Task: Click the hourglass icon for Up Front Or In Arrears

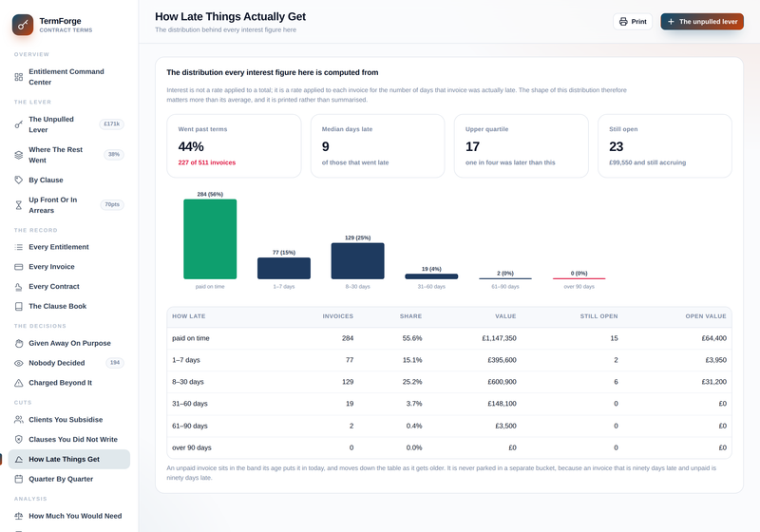Action: [x=18, y=205]
